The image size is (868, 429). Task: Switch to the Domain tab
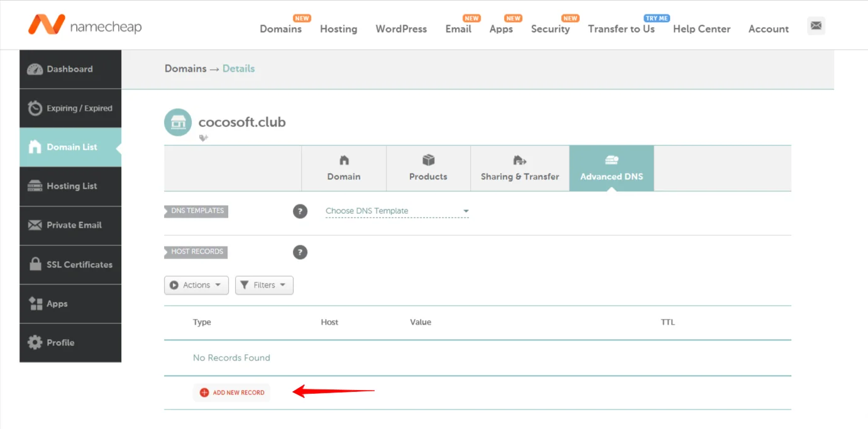pyautogui.click(x=344, y=168)
